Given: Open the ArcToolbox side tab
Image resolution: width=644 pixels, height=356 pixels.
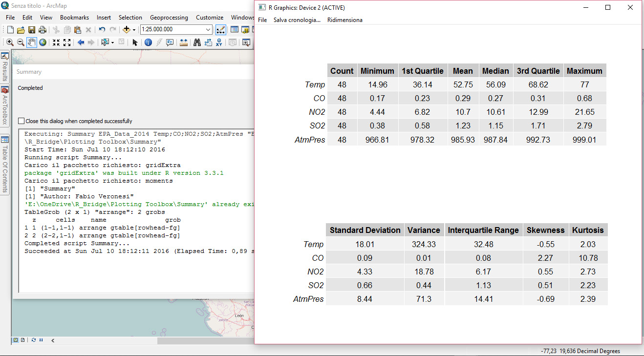Looking at the screenshot, I should pyautogui.click(x=5, y=105).
